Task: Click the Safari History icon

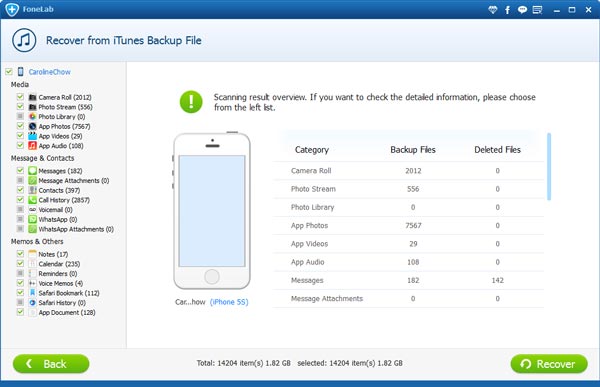Action: click(x=33, y=302)
